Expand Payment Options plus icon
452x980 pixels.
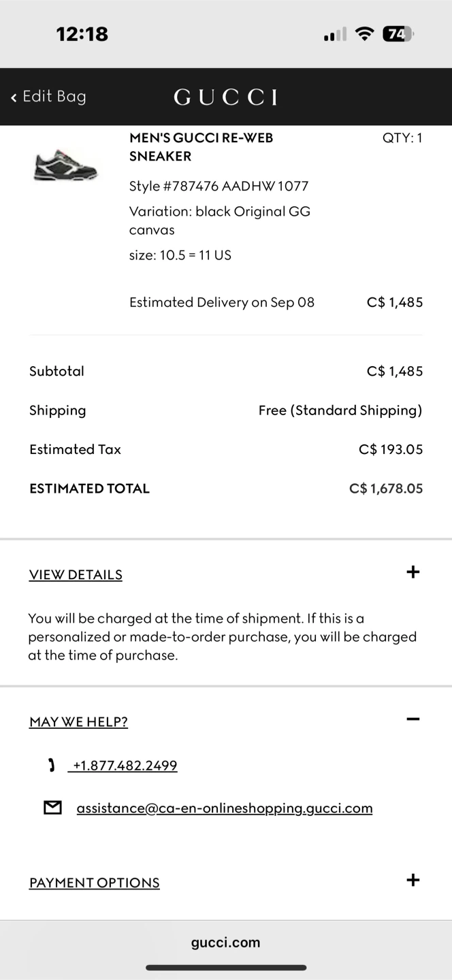[x=413, y=880]
